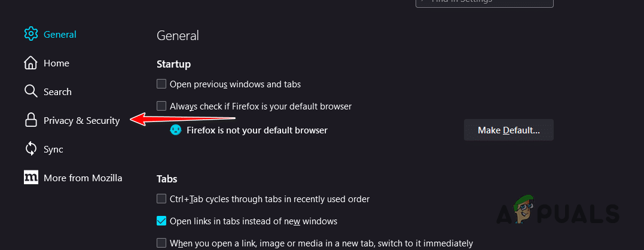
Task: Enable Open previous windows and tabs
Action: 161,84
